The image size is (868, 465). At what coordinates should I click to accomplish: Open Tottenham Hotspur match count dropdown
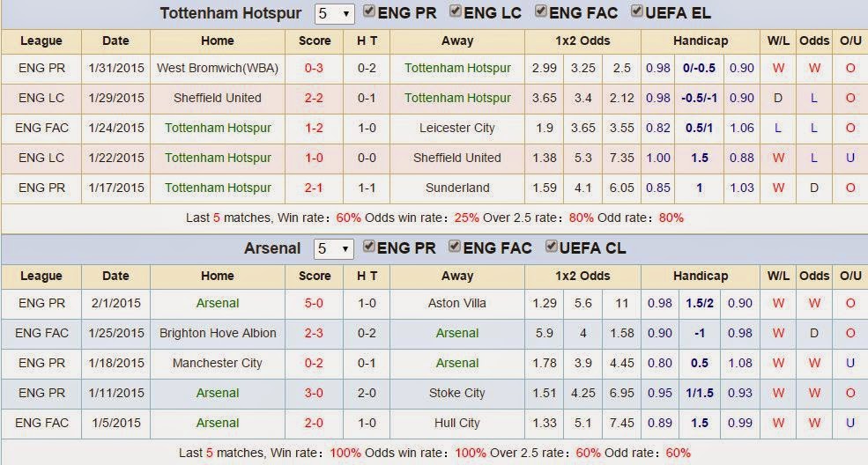334,13
